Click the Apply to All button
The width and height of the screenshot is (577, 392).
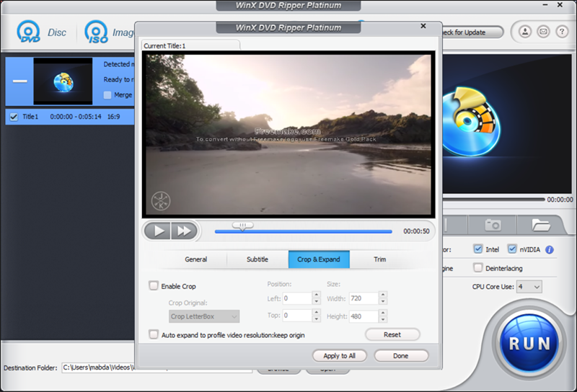(339, 355)
